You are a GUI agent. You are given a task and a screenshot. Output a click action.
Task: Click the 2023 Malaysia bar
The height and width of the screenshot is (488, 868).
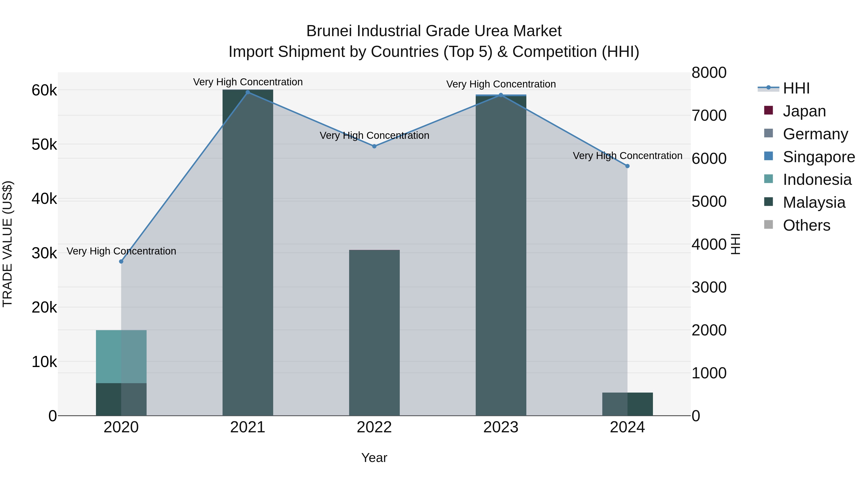point(501,256)
